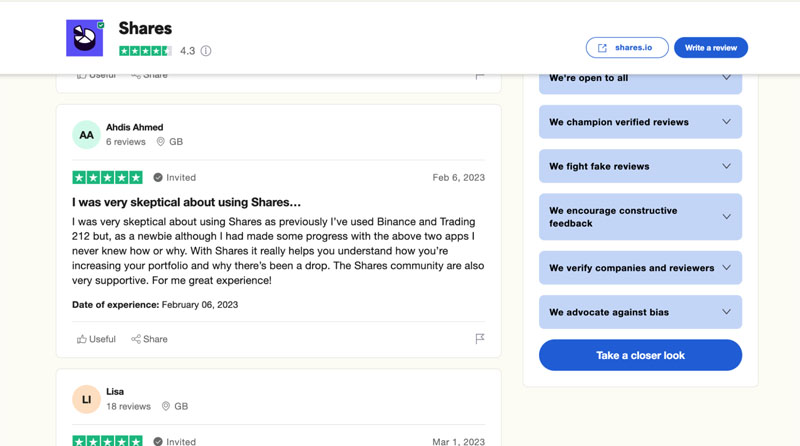
Task: Mark Ahdis Ahmed's review as Useful
Action: (x=96, y=339)
